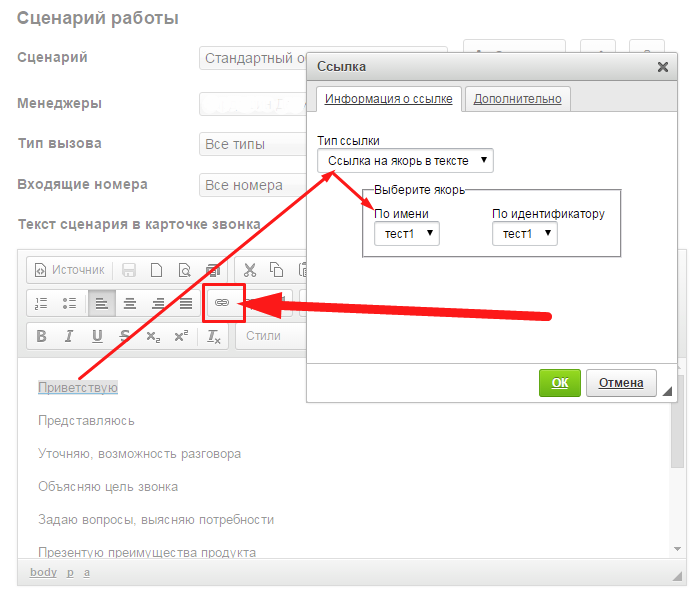
Task: Insert a bulleted list
Action: 69,303
